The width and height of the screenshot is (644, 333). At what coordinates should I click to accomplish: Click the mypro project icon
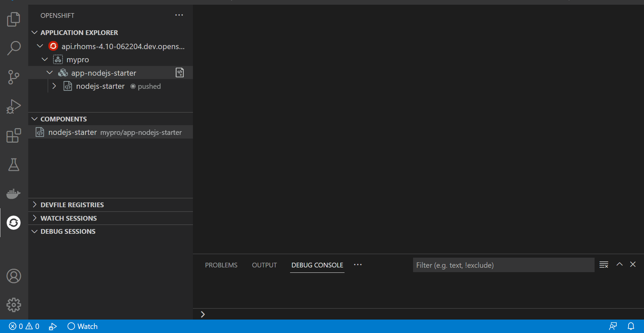[x=58, y=60]
